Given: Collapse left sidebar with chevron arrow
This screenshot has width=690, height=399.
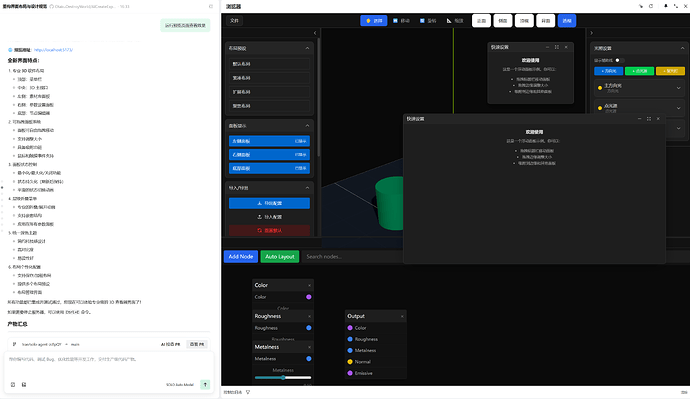Looking at the screenshot, I should (315, 33).
